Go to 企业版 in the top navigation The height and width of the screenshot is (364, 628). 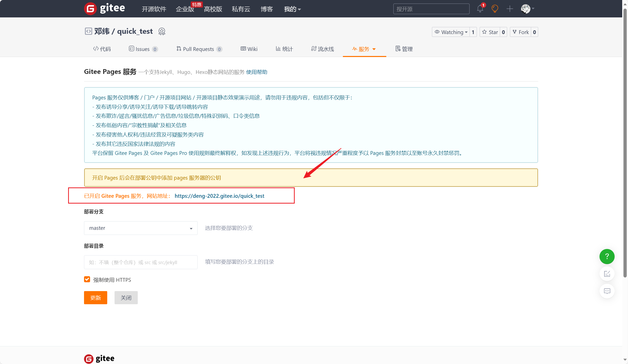(185, 9)
